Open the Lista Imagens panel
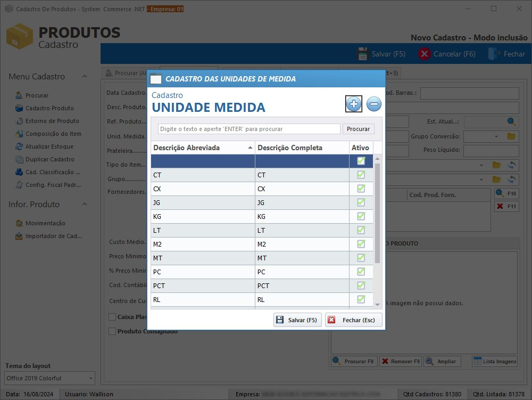Viewport: 532px width, 400px height. tap(494, 361)
